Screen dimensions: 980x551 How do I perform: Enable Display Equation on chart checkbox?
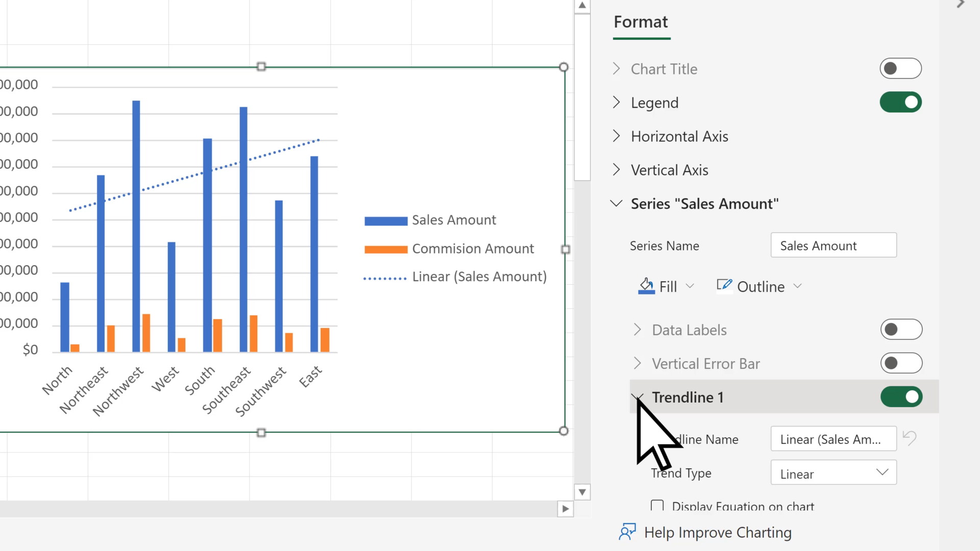657,506
